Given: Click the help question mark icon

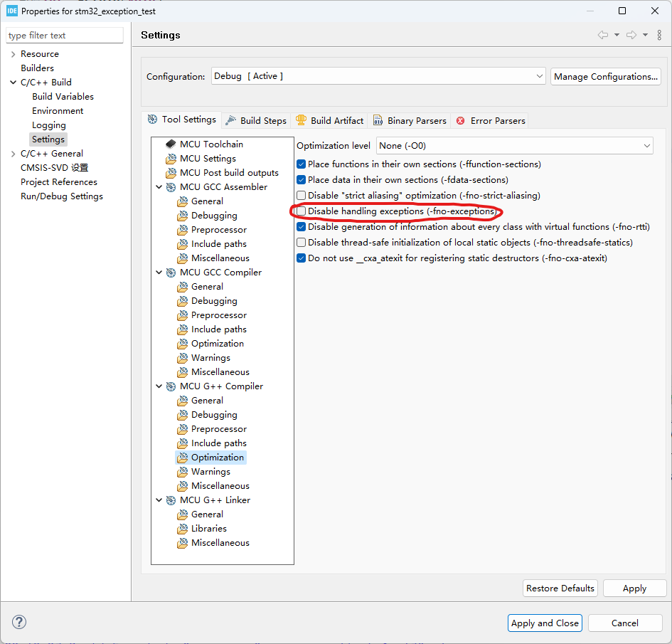Looking at the screenshot, I should pos(19,622).
